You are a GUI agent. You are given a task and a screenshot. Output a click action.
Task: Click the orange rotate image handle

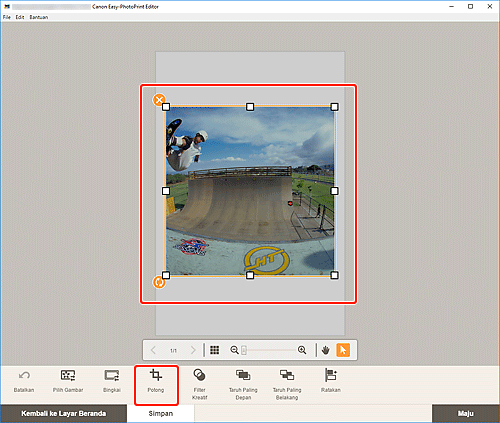pyautogui.click(x=159, y=282)
